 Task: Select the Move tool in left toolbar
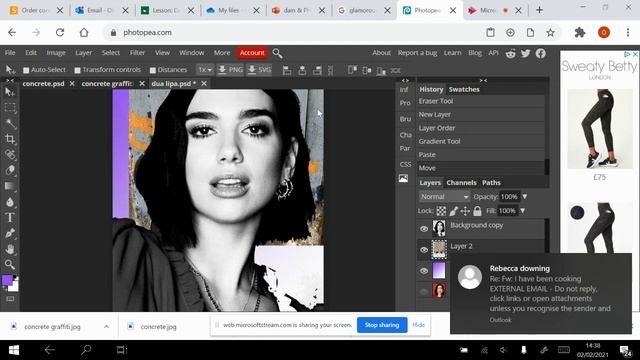(x=10, y=92)
